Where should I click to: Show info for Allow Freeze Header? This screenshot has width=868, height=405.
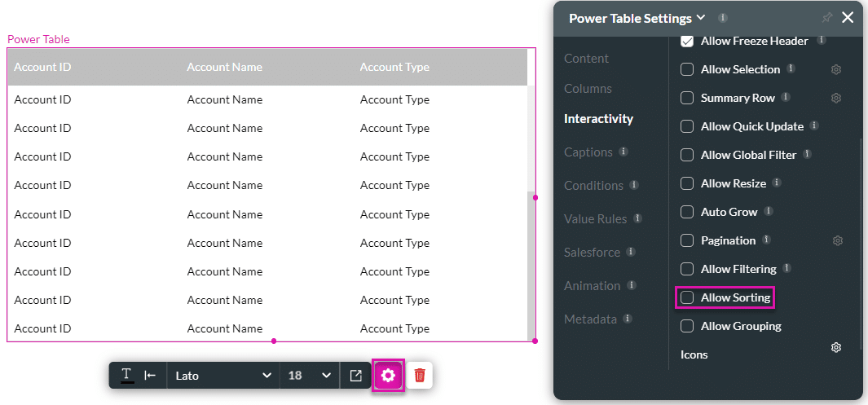tap(822, 41)
